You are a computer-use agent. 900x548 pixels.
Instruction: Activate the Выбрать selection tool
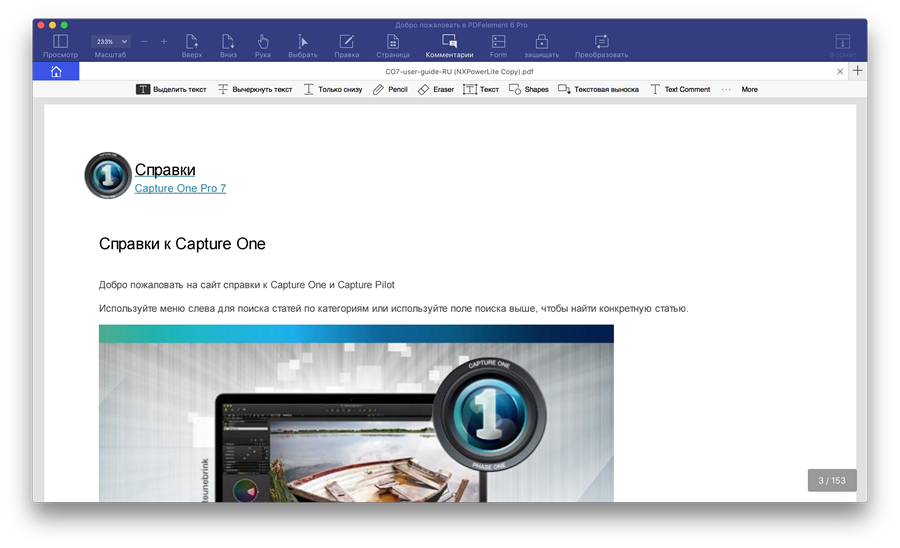302,46
